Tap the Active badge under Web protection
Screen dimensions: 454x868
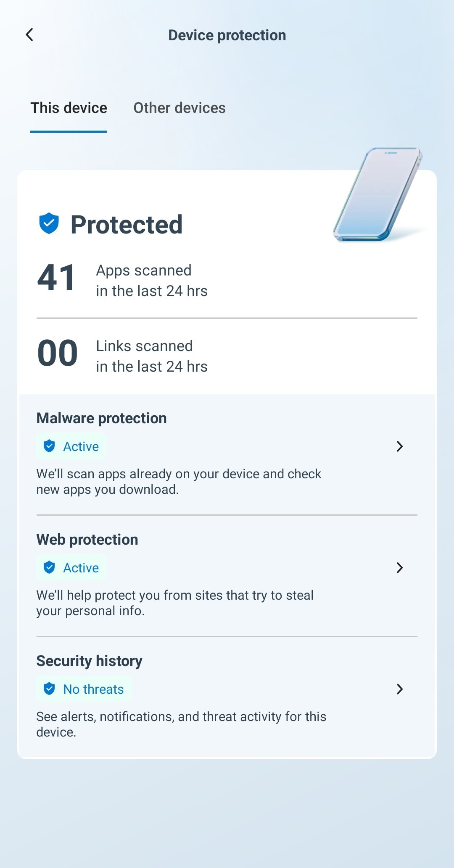[71, 568]
